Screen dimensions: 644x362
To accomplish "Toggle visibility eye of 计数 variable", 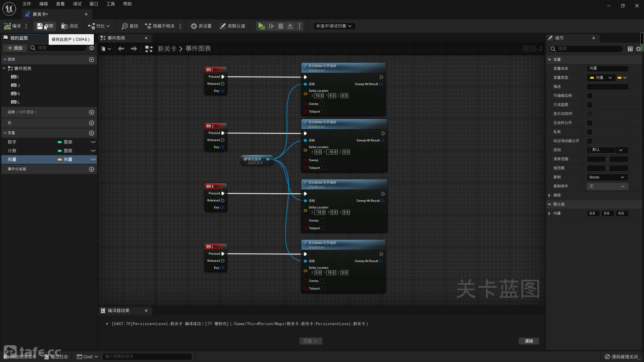I will coord(93,151).
